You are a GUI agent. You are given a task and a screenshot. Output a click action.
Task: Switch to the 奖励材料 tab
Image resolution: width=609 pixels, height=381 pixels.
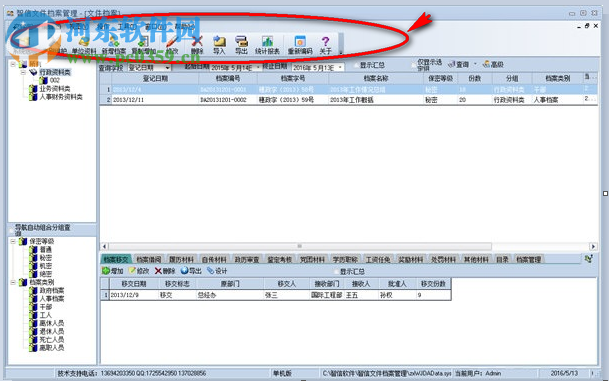pos(411,259)
